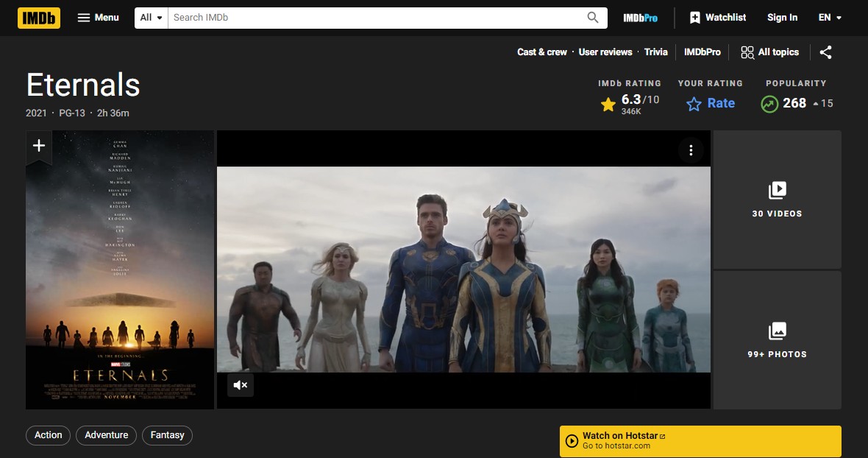Click the magnifying glass search icon
This screenshot has height=458, width=868.
pyautogui.click(x=593, y=18)
